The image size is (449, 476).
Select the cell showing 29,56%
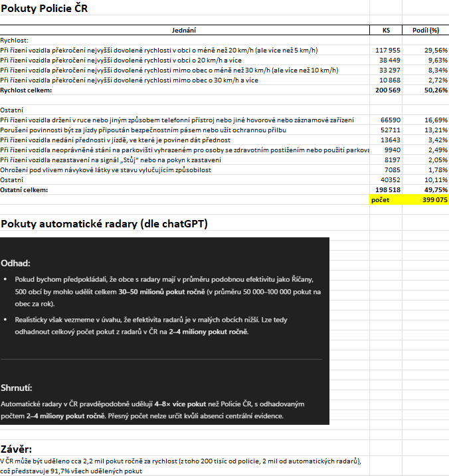coord(426,50)
